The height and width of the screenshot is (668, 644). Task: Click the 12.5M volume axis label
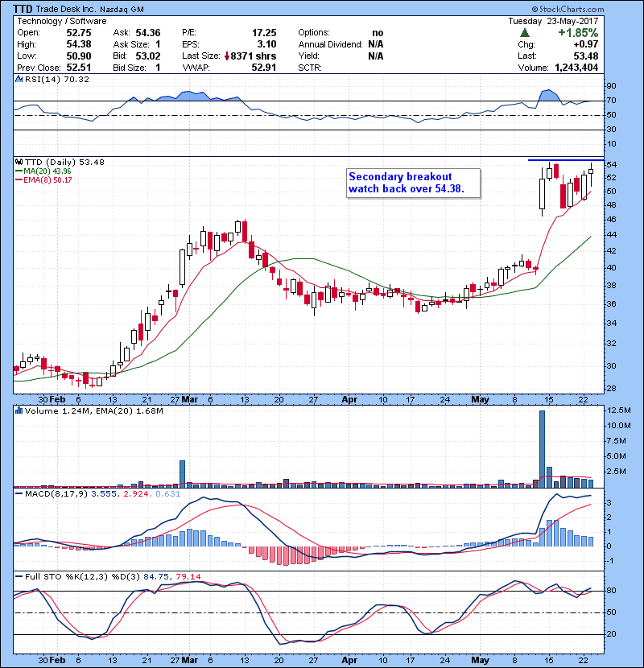619,410
